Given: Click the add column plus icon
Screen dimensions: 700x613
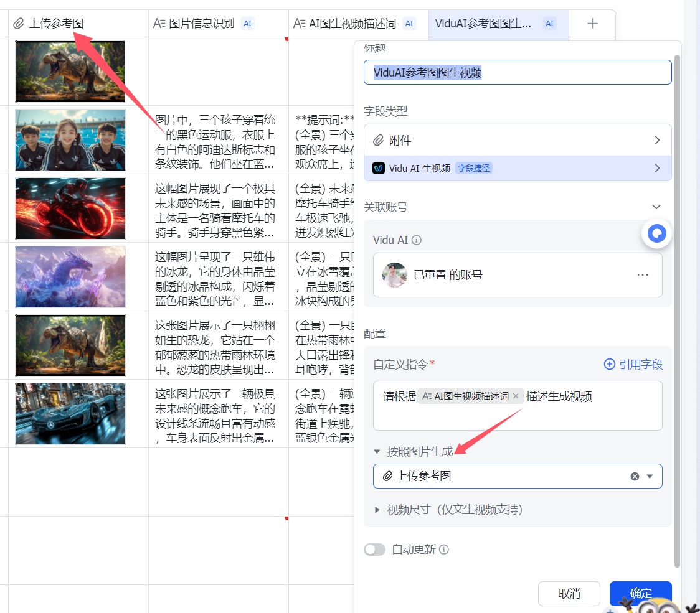Looking at the screenshot, I should tap(592, 24).
